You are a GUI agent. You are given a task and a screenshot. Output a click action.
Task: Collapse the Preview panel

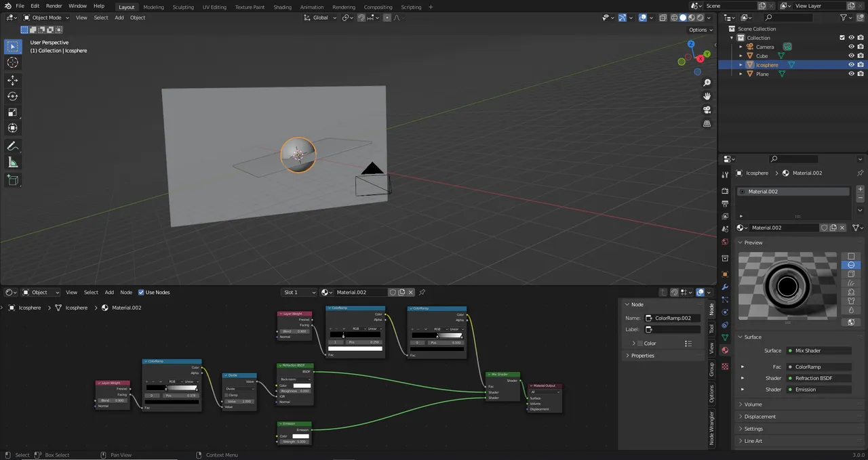753,243
